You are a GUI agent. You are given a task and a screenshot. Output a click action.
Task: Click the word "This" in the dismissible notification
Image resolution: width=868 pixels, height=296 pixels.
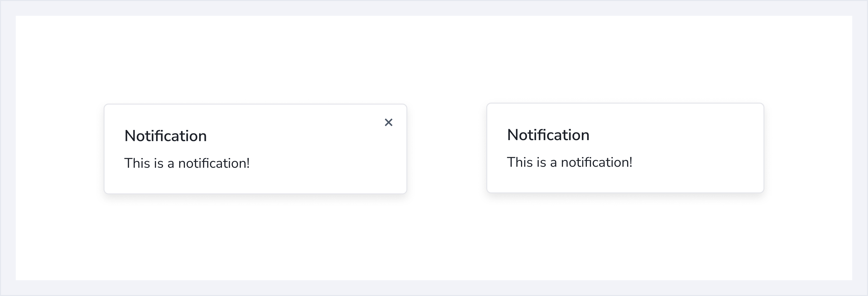click(x=137, y=163)
